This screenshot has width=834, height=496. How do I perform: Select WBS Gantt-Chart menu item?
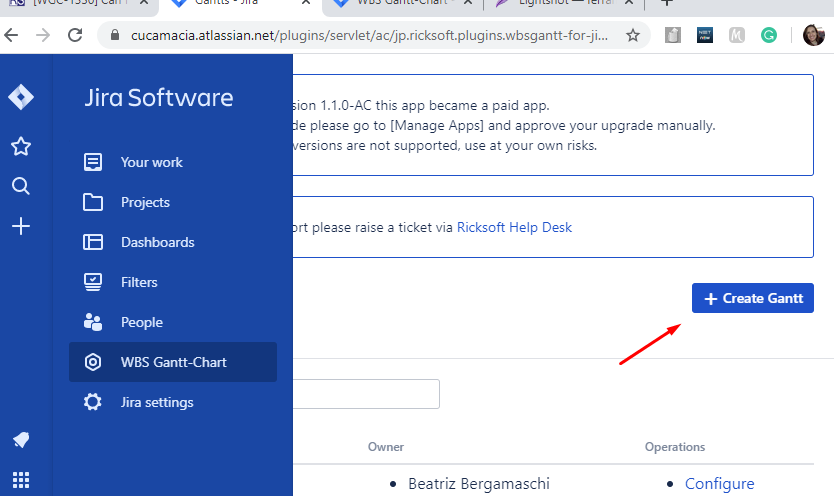coord(173,362)
